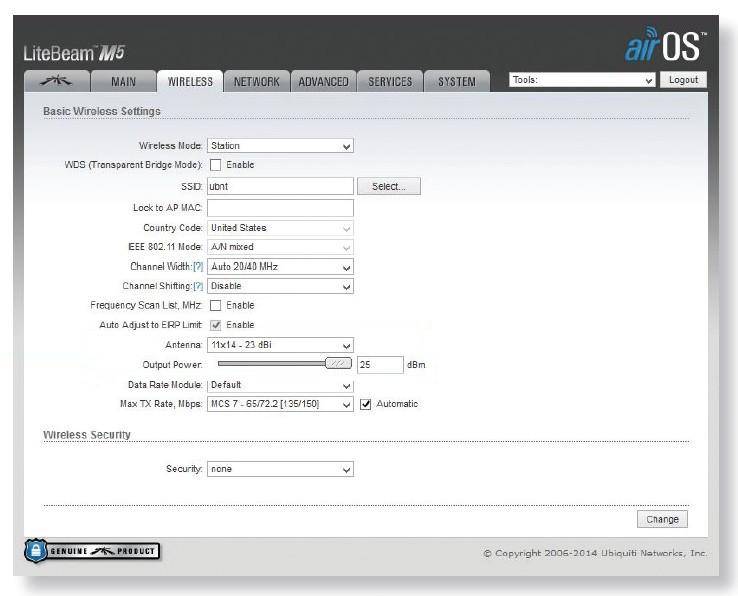Image resolution: width=738 pixels, height=596 pixels.
Task: Open the Security dropdown
Action: [280, 469]
